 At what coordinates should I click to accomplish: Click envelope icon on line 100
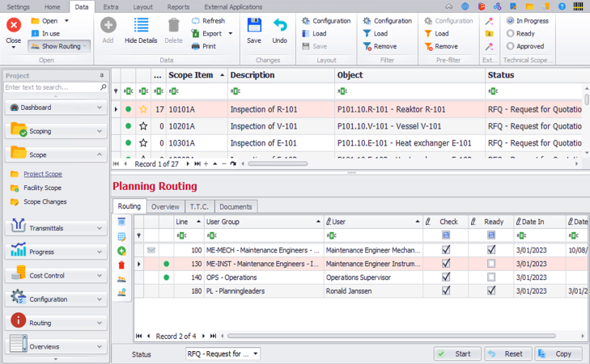click(x=151, y=250)
